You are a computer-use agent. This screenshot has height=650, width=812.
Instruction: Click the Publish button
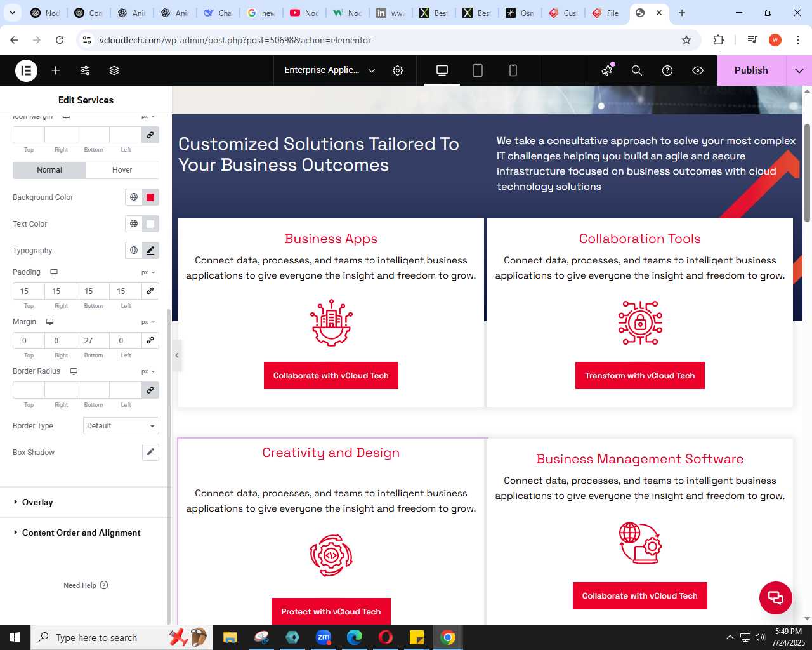[751, 70]
